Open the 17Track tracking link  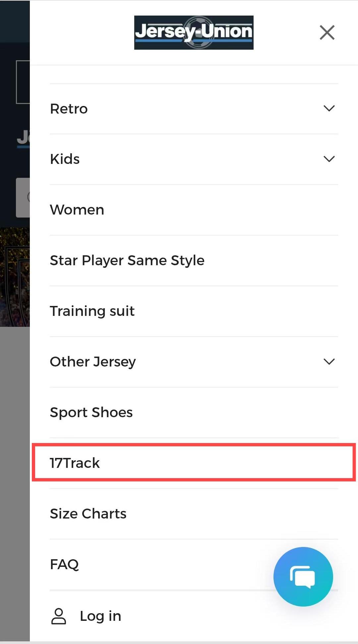click(75, 463)
